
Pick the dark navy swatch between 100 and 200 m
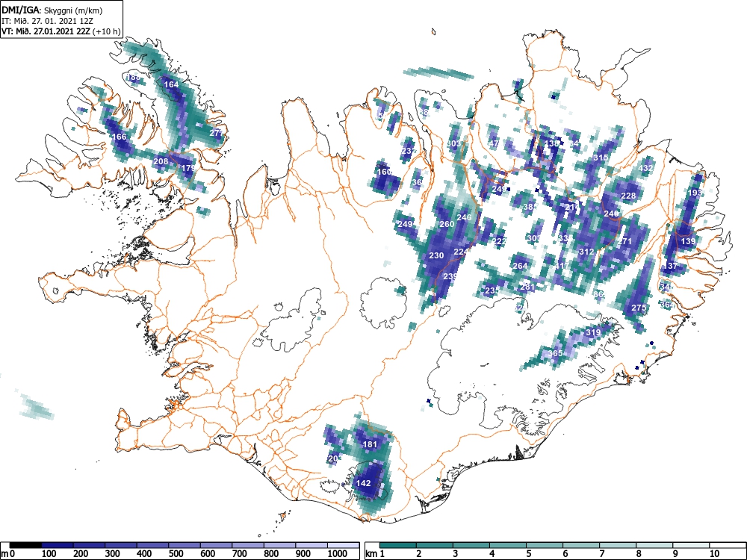tap(58, 545)
